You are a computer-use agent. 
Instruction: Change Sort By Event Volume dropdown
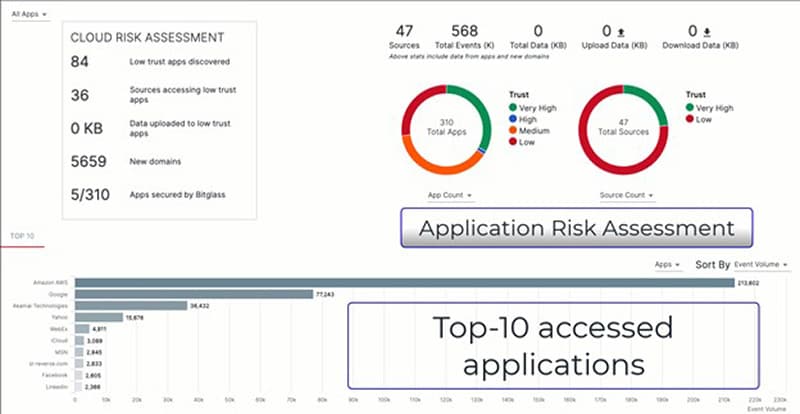(x=761, y=265)
